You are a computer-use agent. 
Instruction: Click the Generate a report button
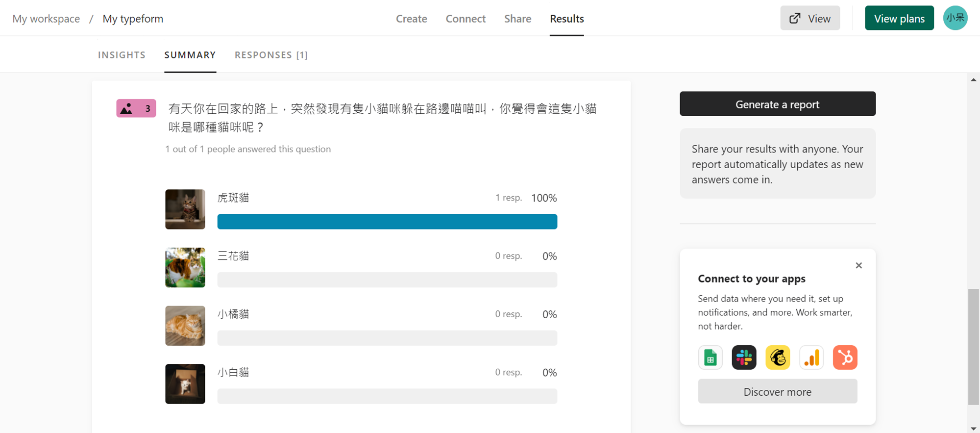(778, 104)
